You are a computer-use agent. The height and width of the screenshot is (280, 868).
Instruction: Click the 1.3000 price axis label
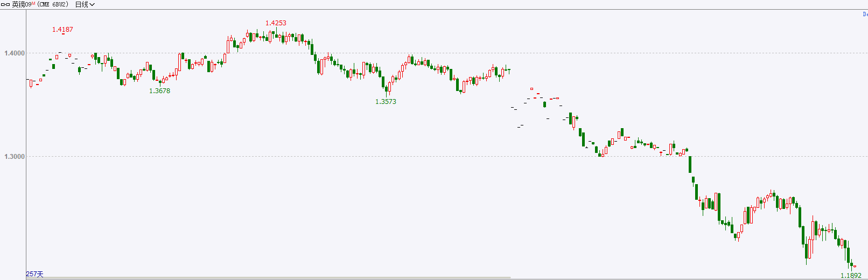pos(15,157)
